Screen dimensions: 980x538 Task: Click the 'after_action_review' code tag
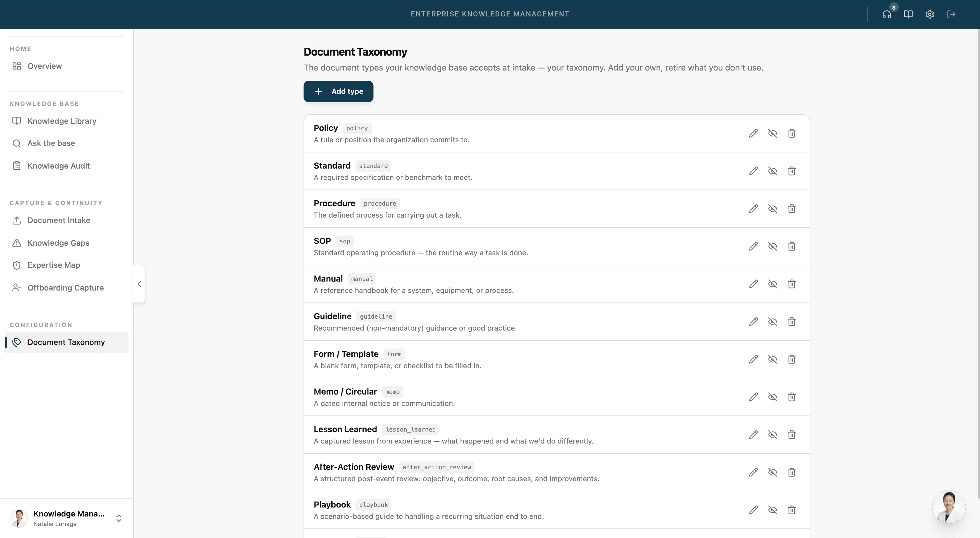(x=436, y=467)
